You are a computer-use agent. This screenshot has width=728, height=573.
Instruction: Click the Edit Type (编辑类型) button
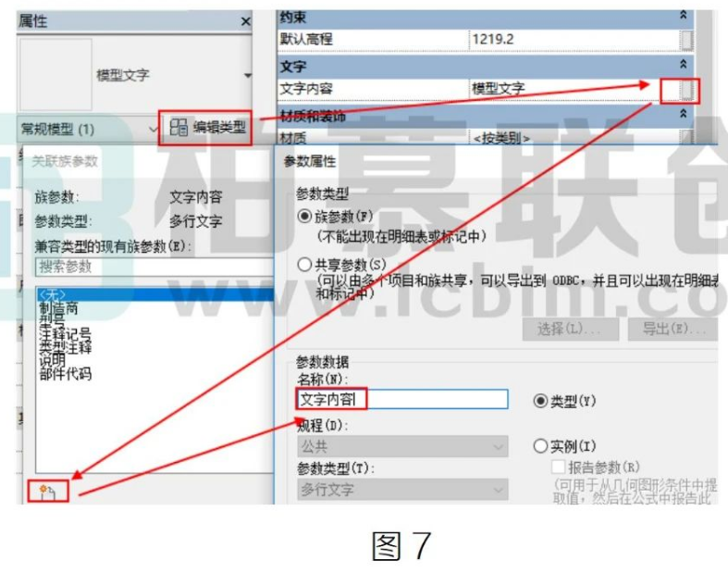pos(207,127)
